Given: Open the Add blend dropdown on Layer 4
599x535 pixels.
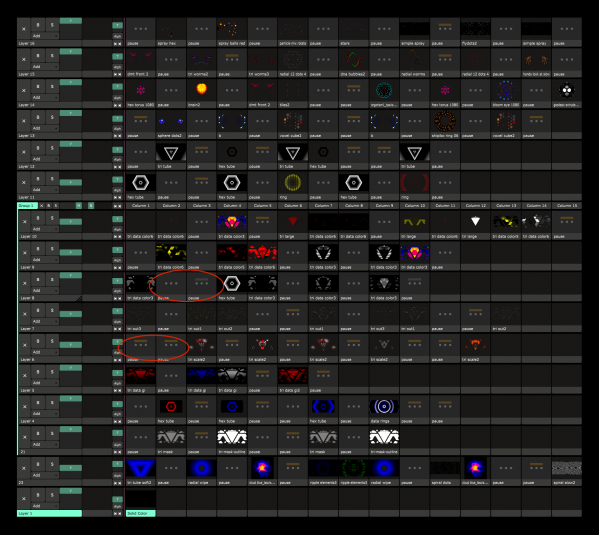Looking at the screenshot, I should [x=45, y=414].
